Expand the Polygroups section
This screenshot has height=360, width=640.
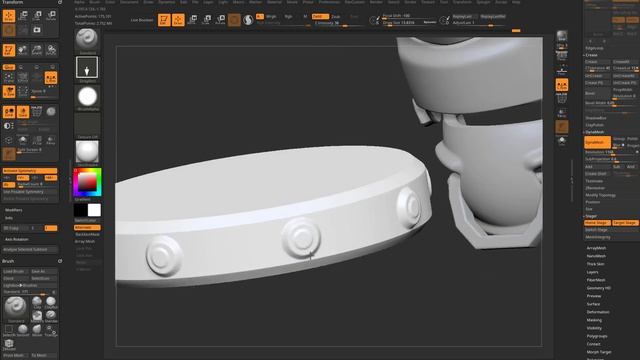tap(597, 336)
